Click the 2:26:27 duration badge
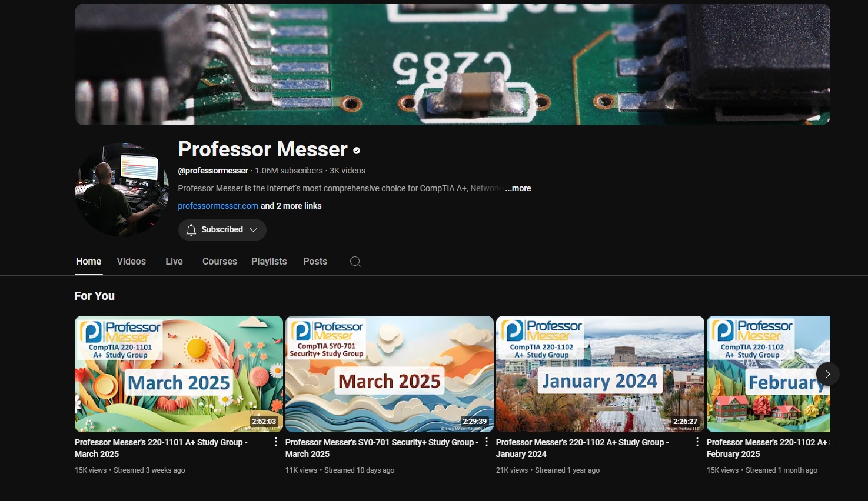Screen dimensions: 868x501 (x=686, y=422)
